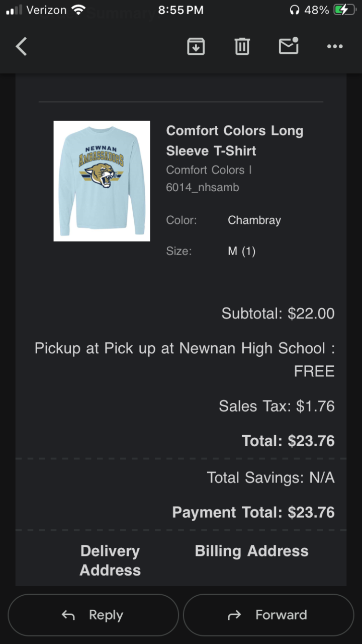
Task: Archive this email with the archive icon
Action: (x=196, y=47)
